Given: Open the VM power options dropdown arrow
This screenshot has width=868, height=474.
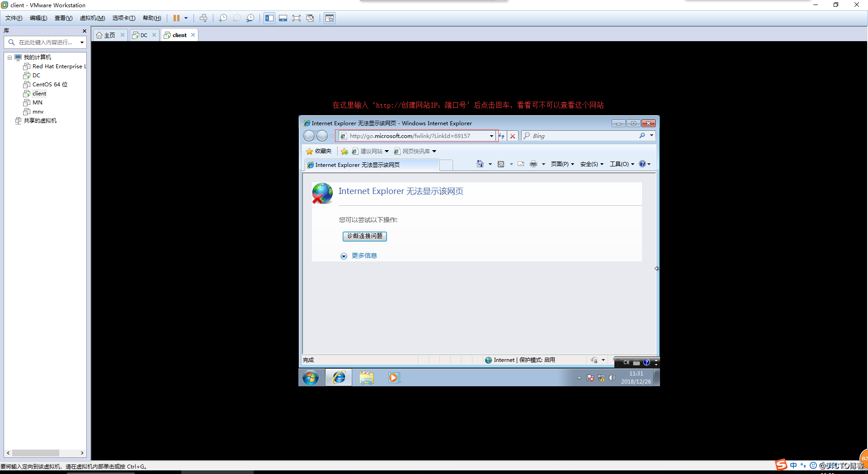Looking at the screenshot, I should click(186, 18).
